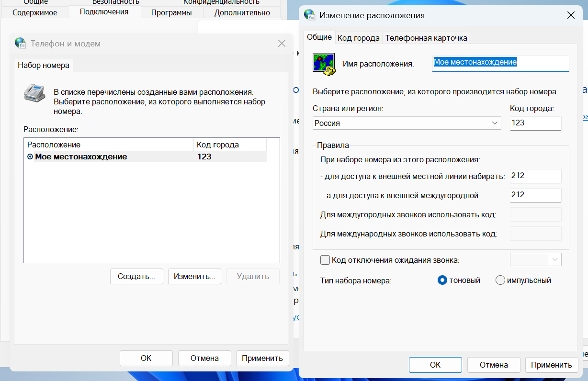The height and width of the screenshot is (381, 588).
Task: Click the globe icon in Изменение расположения title bar
Action: pyautogui.click(x=311, y=15)
